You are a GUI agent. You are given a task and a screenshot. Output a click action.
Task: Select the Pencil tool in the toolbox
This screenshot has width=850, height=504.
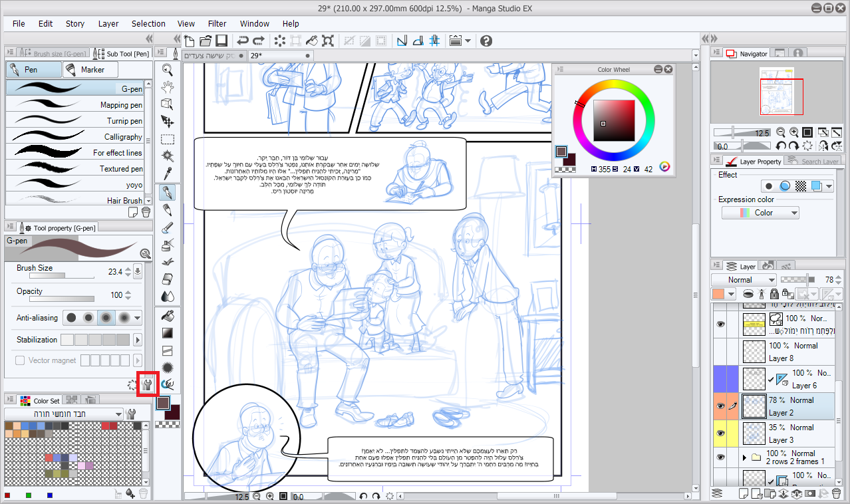coord(168,210)
